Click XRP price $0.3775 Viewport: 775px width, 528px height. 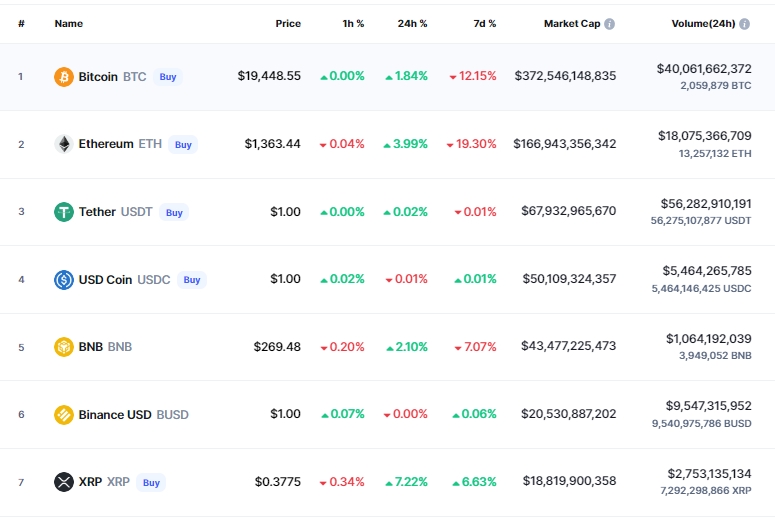point(277,482)
